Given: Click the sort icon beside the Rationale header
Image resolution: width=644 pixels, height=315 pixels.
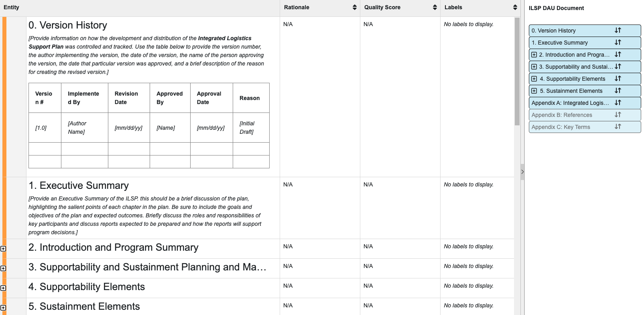Looking at the screenshot, I should pyautogui.click(x=354, y=7).
